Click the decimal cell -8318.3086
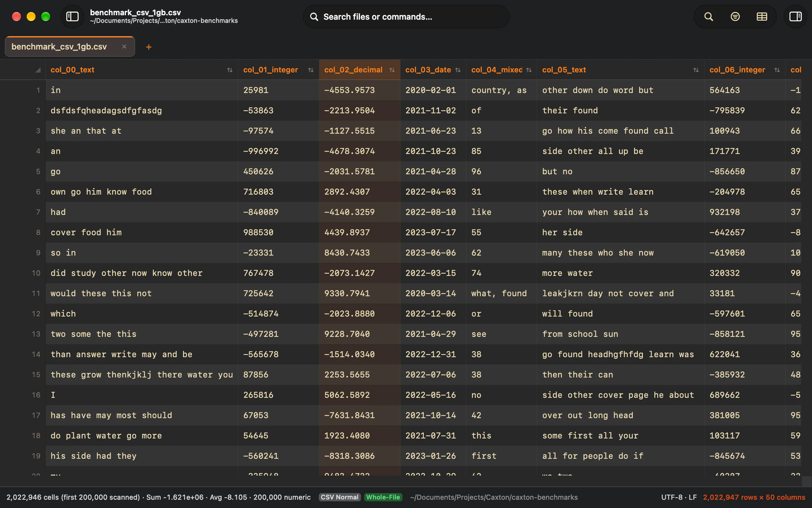Screen dimensions: 812x508 [360, 456]
